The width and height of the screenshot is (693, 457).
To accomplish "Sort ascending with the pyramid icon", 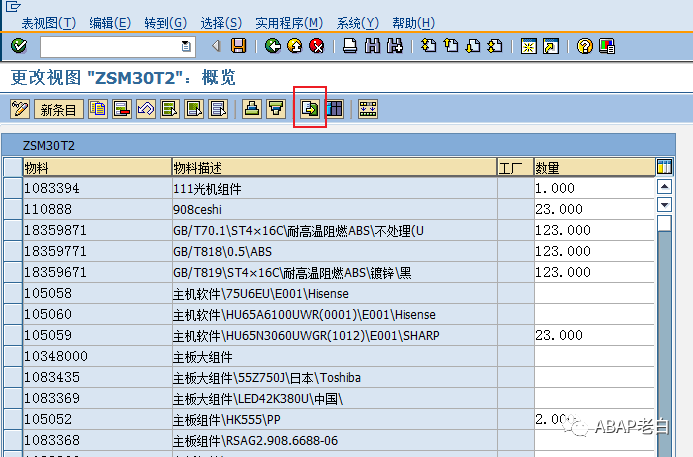I will (x=252, y=109).
